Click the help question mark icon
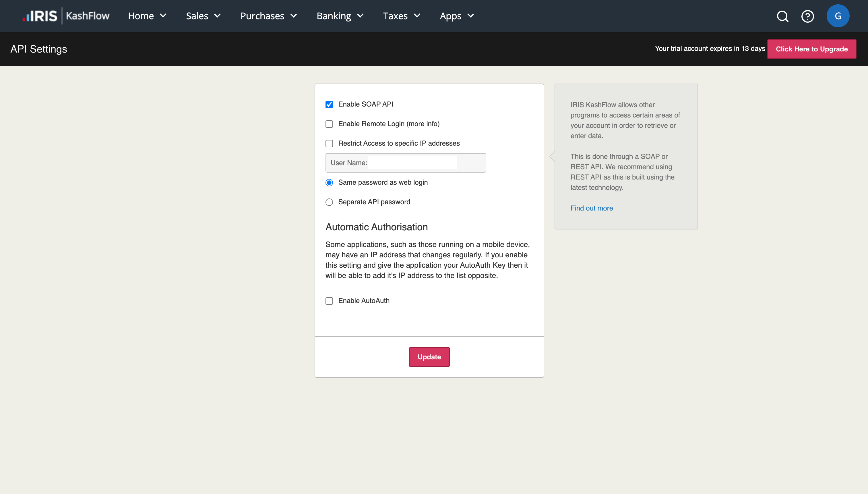The image size is (868, 494). [808, 16]
